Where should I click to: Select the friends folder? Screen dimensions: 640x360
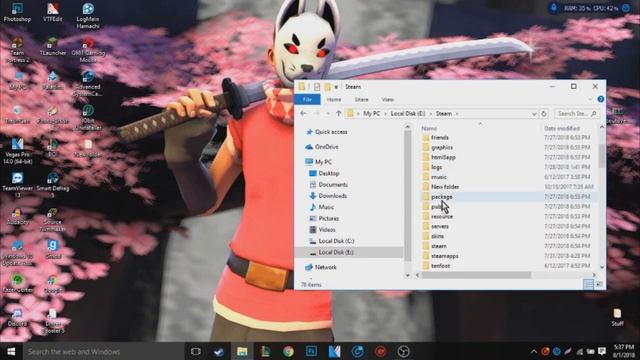coord(440,138)
